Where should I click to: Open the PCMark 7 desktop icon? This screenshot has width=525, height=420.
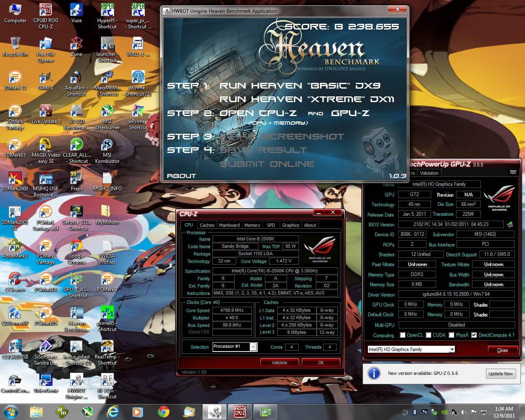coord(107,282)
